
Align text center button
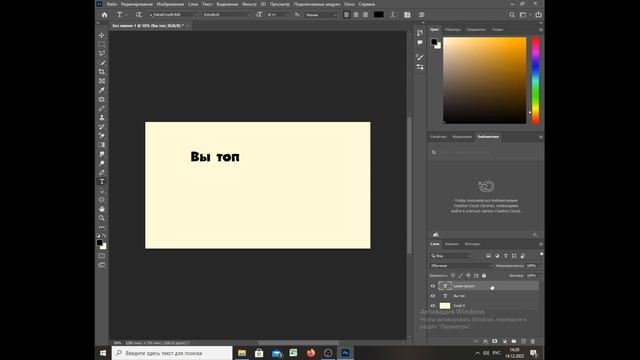(356, 15)
